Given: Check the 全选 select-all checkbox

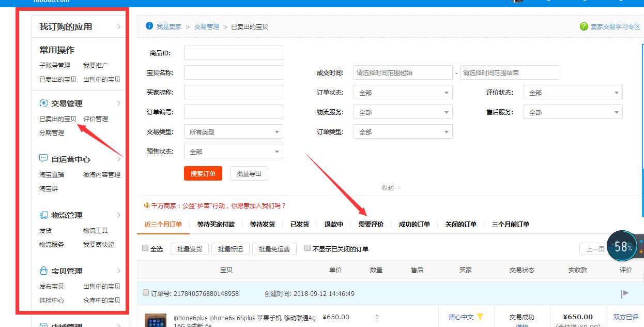Looking at the screenshot, I should point(145,248).
